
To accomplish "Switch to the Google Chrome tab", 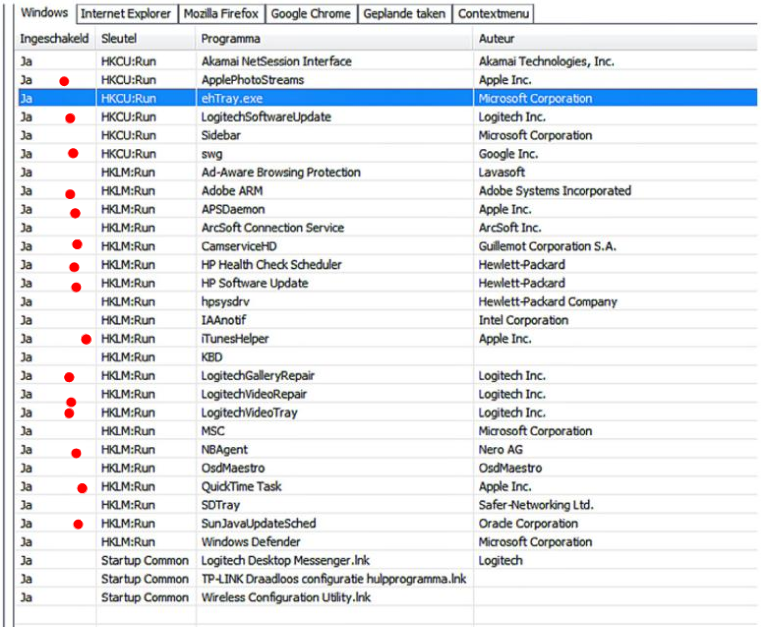I will tap(311, 14).
